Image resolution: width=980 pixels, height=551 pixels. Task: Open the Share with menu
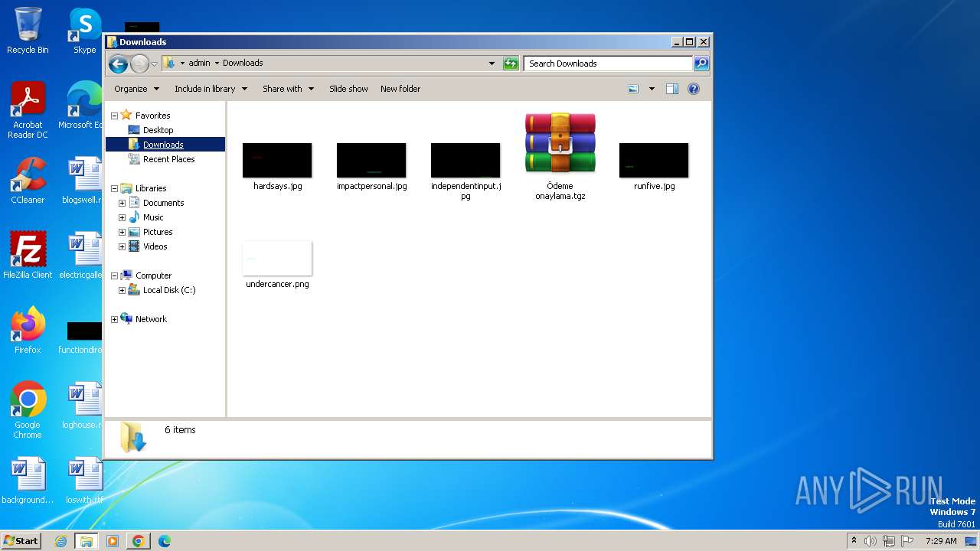click(288, 89)
